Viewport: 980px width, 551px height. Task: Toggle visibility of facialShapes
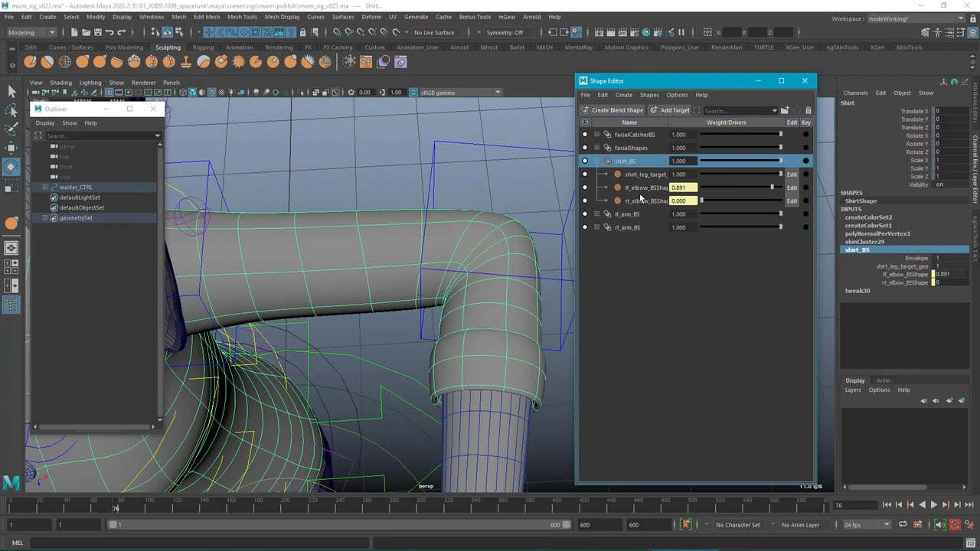pyautogui.click(x=585, y=148)
